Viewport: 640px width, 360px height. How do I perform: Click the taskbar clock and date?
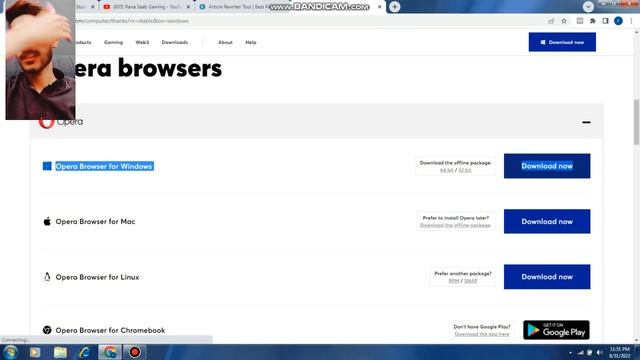tap(620, 352)
